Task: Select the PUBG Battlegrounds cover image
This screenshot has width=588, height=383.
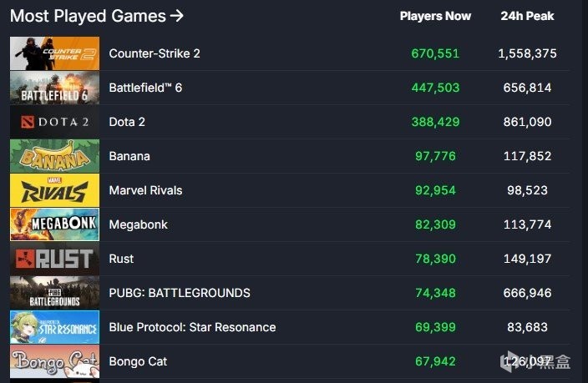Action: [54, 293]
